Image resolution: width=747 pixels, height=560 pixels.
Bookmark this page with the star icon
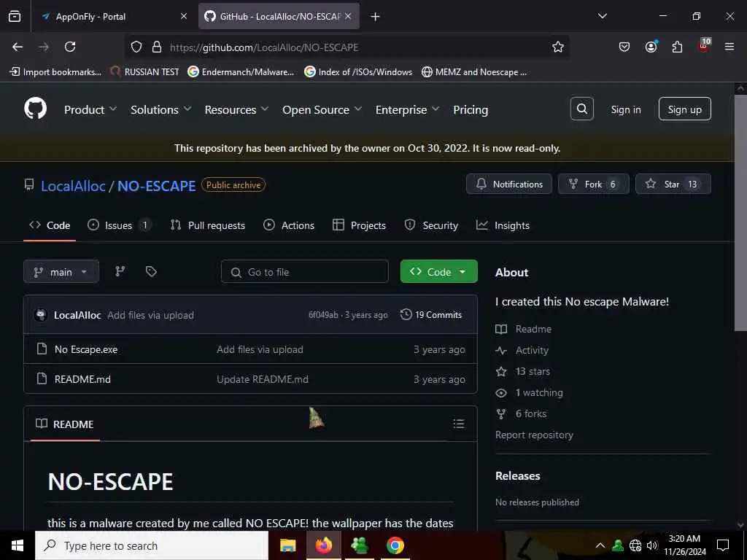point(558,47)
